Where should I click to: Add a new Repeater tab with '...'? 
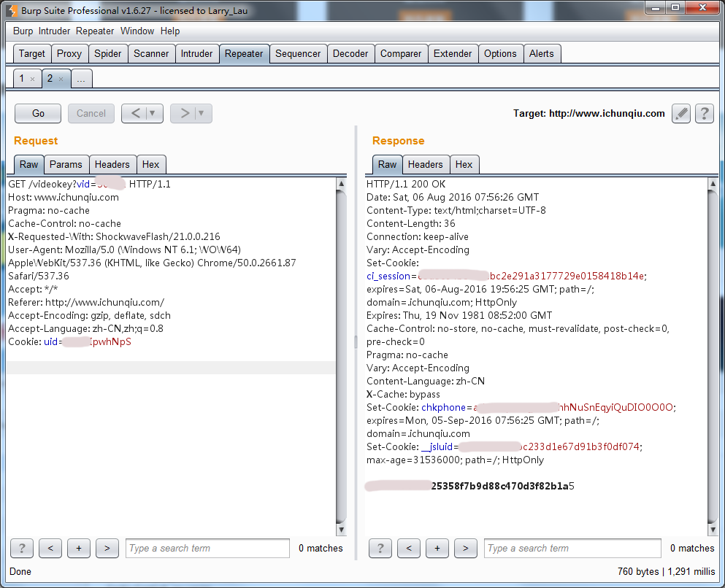[82, 79]
